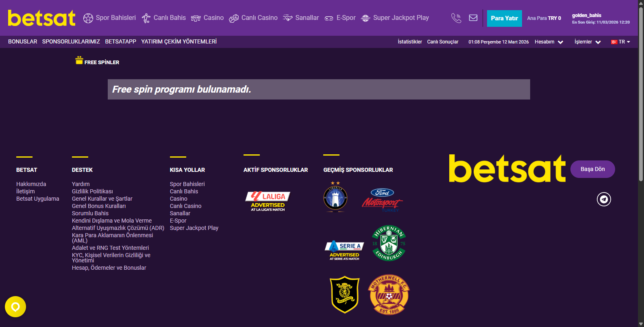This screenshot has width=644, height=327.
Task: Open the TR language selector
Action: [620, 42]
